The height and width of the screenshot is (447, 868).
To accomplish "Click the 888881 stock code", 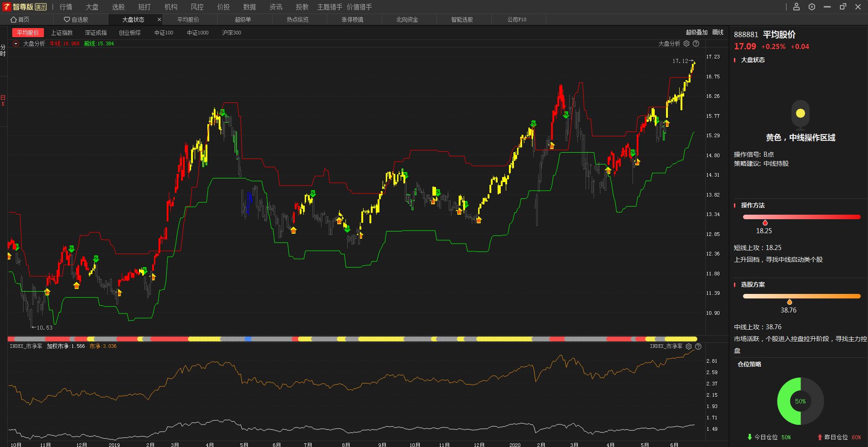I will 746,34.
